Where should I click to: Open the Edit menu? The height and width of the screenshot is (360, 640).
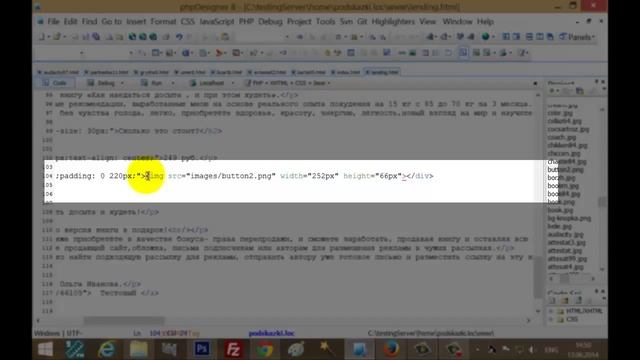point(70,22)
